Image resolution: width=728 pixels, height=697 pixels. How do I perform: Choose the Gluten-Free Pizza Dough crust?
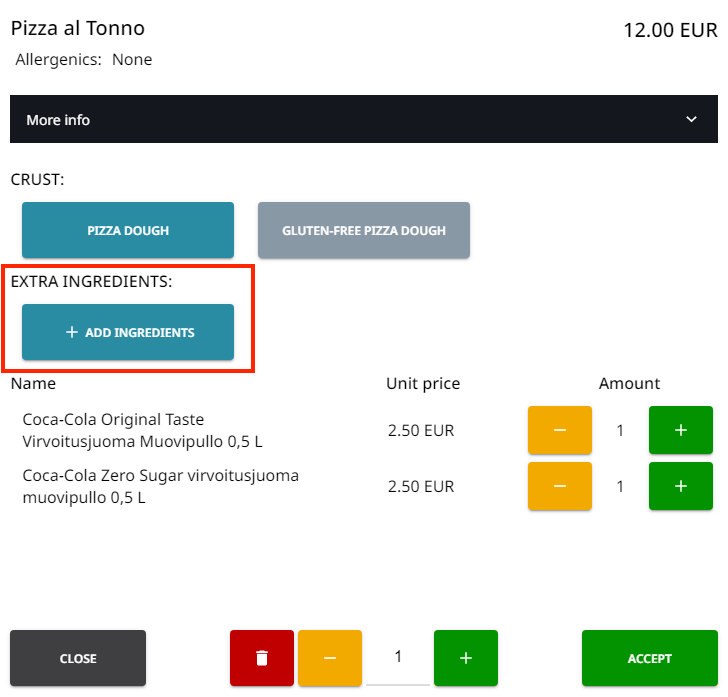coord(363,230)
